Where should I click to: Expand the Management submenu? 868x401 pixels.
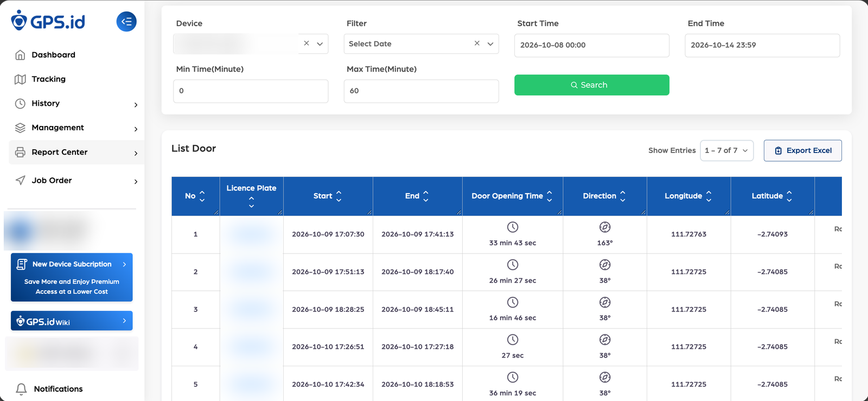[x=136, y=129]
